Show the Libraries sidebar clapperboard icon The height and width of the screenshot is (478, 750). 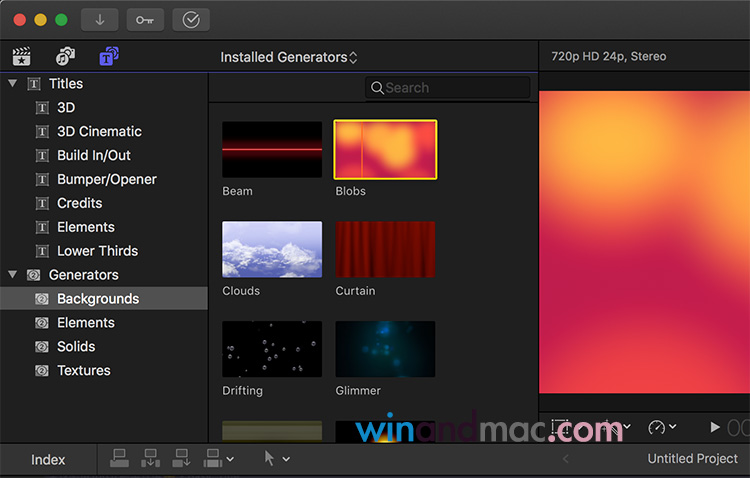coord(21,57)
